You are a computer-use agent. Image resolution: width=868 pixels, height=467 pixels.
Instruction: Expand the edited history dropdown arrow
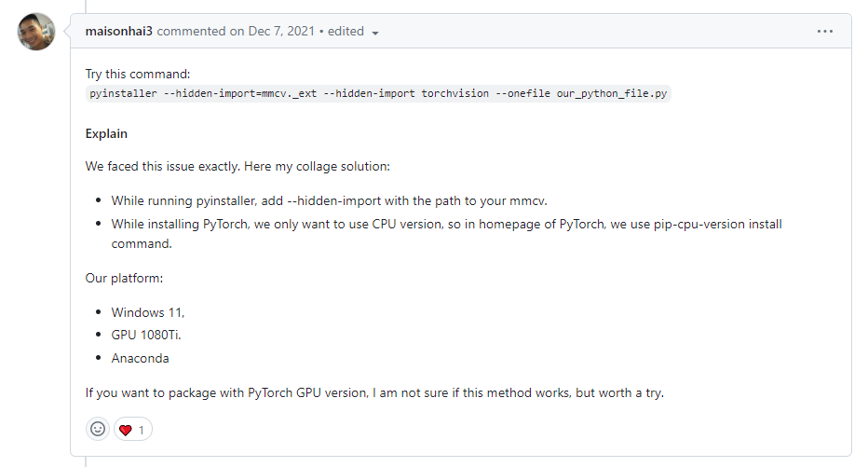pyautogui.click(x=375, y=34)
